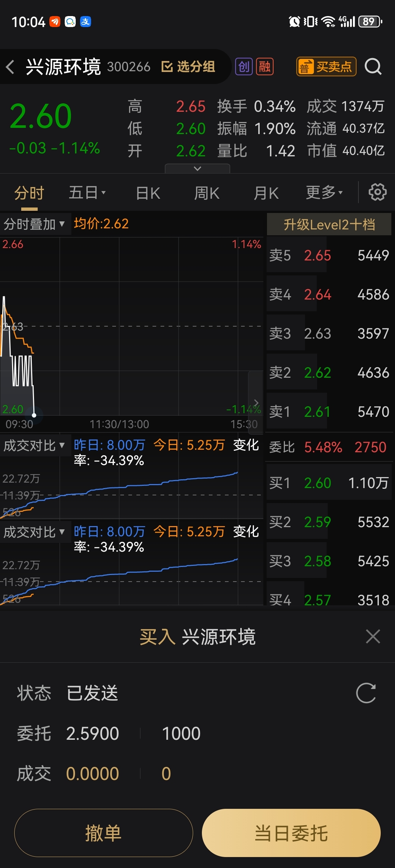Tap the Alipay notification icon
The image size is (395, 868).
point(86,22)
